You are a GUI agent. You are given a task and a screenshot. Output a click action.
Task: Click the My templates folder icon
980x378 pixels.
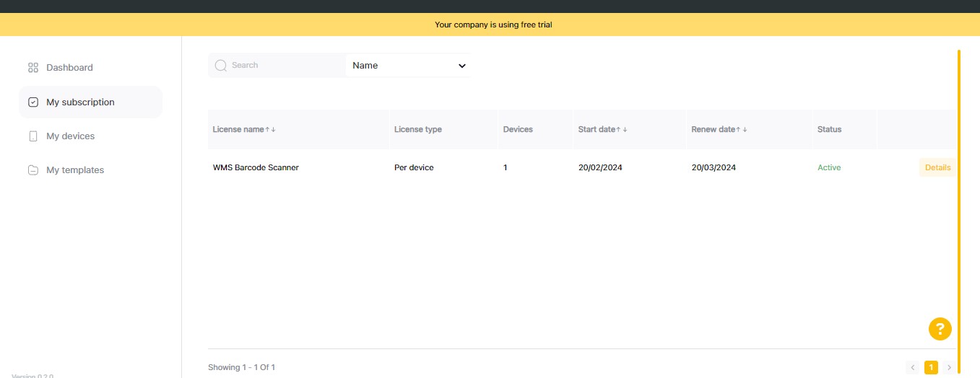click(x=32, y=170)
